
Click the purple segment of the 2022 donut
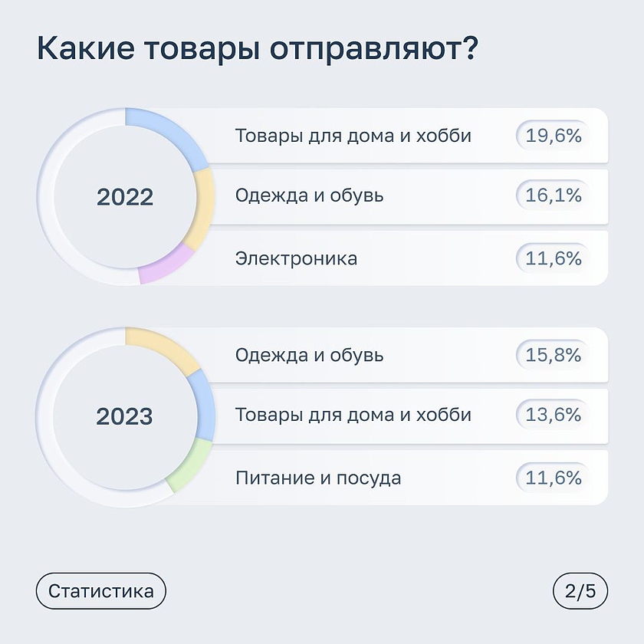coord(165,266)
